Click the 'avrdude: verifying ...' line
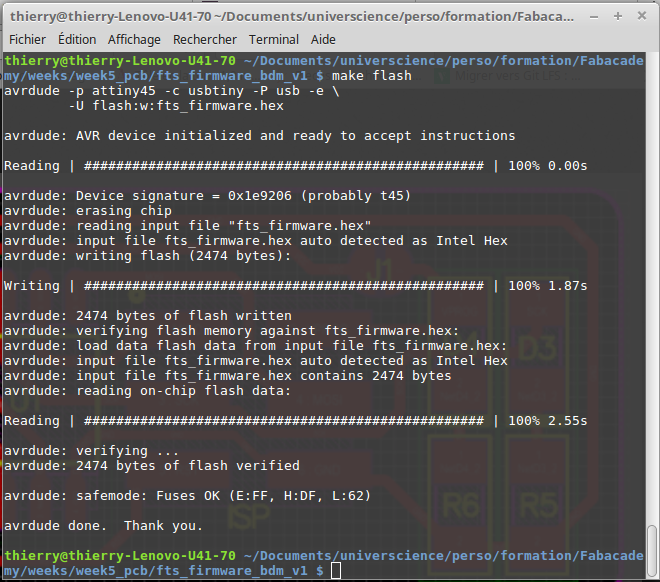Viewport: 660px width, 582px height. click(91, 451)
